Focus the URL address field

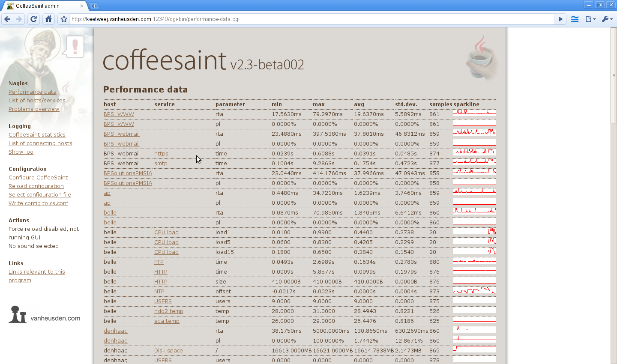click(312, 19)
